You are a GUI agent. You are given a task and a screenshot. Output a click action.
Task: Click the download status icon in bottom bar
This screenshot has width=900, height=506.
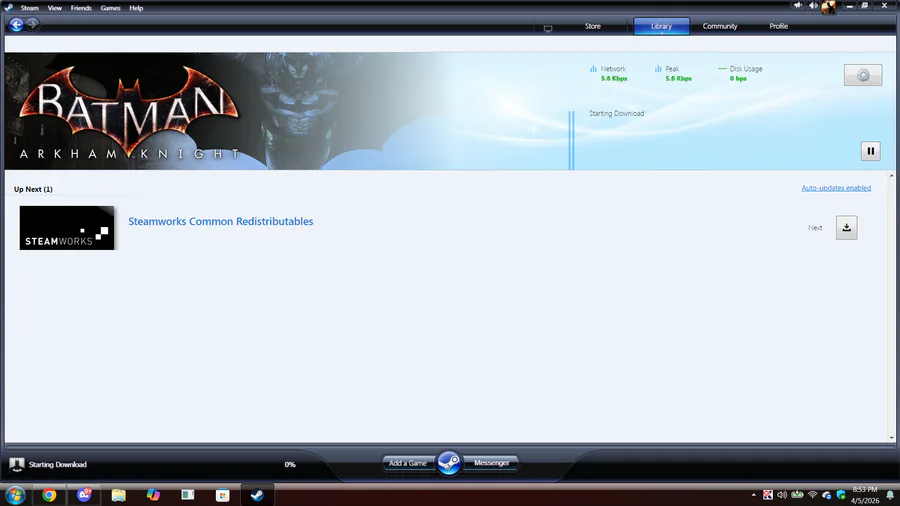(17, 465)
